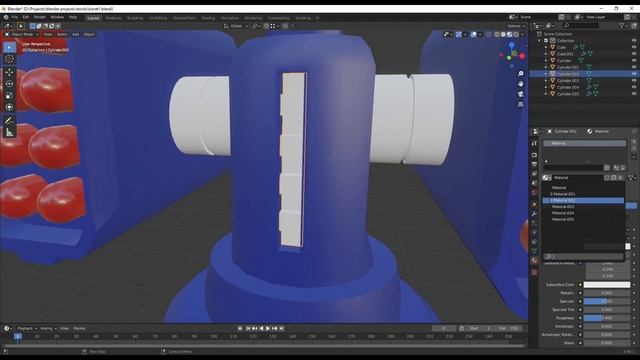
Task: Toggle visibility eye for Cylinder.003
Action: pos(634,81)
